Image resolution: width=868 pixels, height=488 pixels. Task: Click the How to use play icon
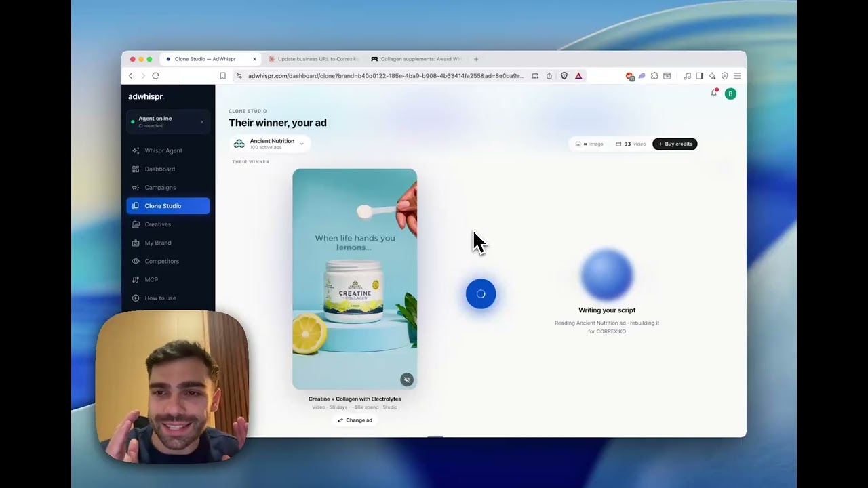(136, 298)
